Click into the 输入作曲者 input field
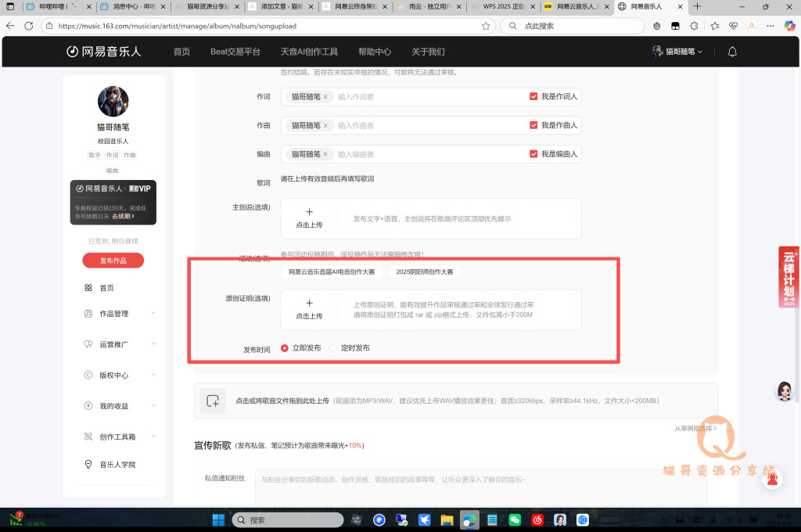Viewport: 801px width, 532px height. [x=429, y=125]
